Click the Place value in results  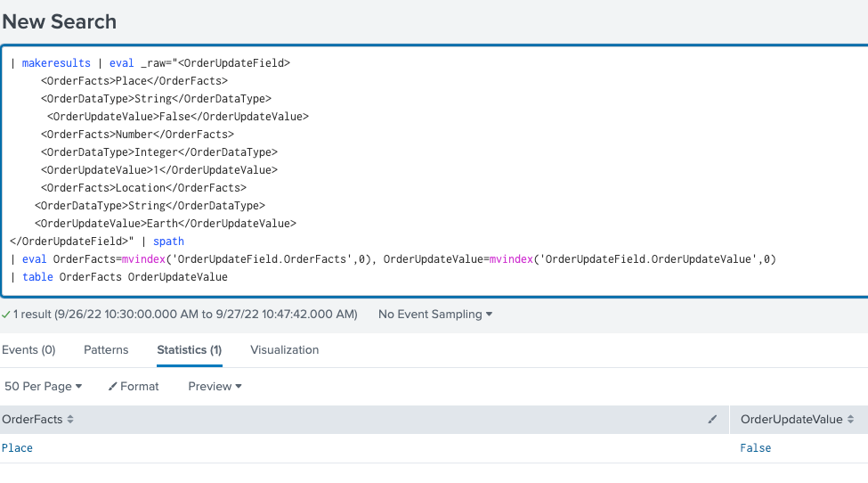(17, 448)
